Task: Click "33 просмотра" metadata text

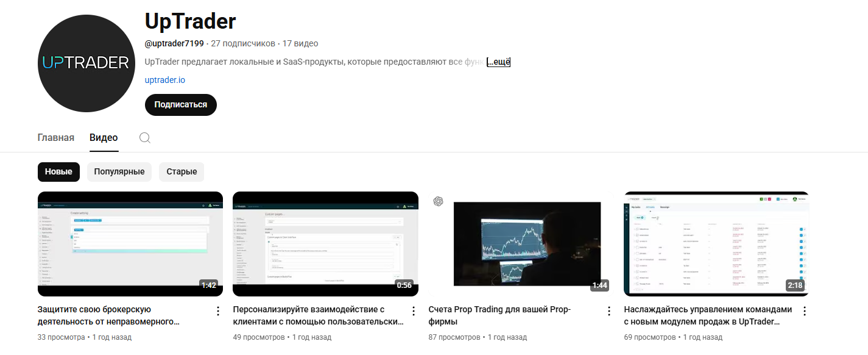Action: tap(62, 337)
